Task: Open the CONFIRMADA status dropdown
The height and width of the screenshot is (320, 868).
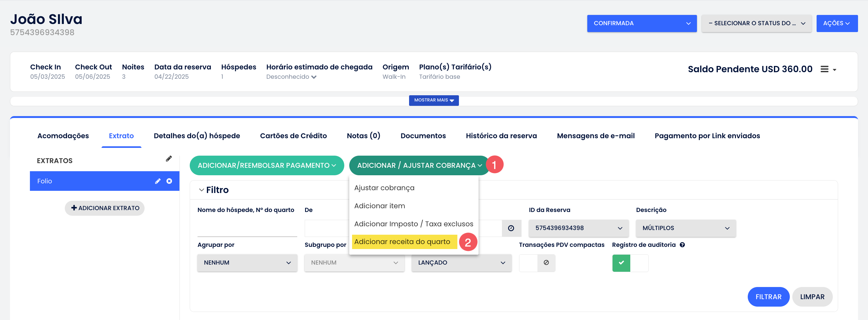Action: (x=641, y=23)
